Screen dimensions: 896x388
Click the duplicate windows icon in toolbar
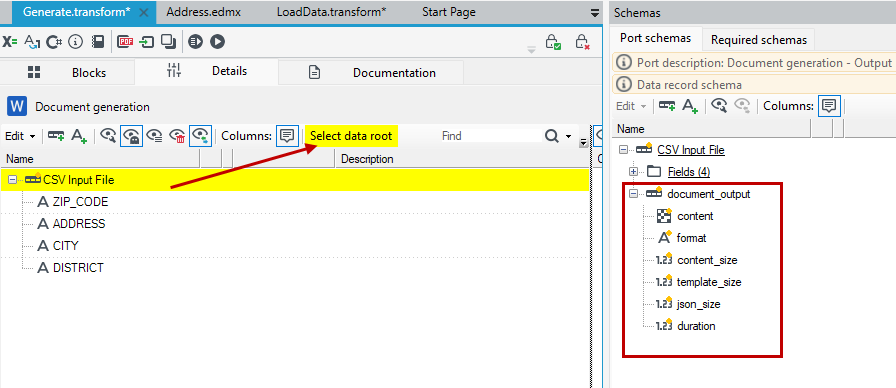(x=169, y=42)
